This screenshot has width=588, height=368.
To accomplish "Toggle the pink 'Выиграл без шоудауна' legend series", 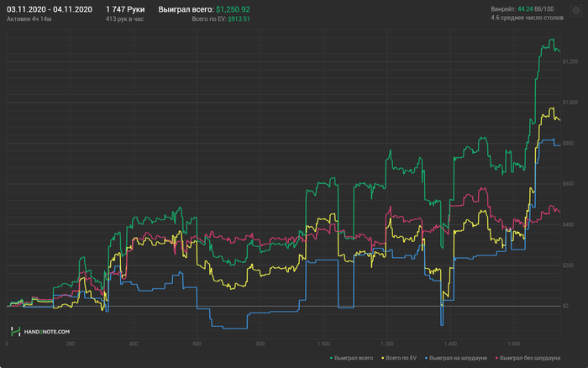I will [528, 358].
